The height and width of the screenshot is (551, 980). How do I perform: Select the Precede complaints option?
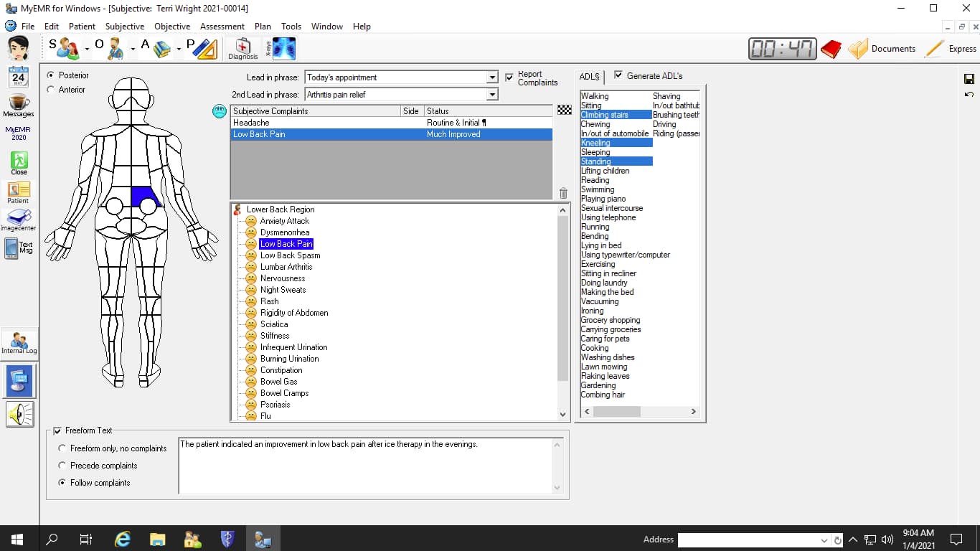click(x=62, y=466)
